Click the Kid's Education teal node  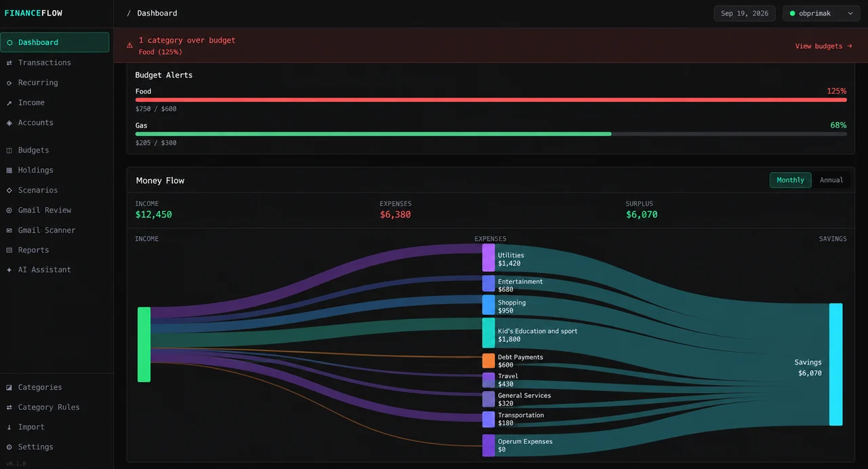pyautogui.click(x=488, y=333)
